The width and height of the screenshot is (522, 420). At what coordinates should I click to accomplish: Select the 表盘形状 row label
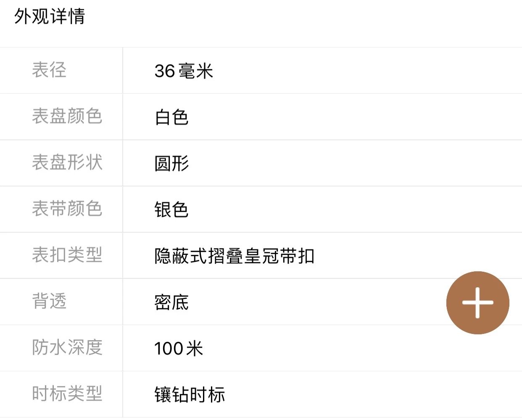(67, 163)
